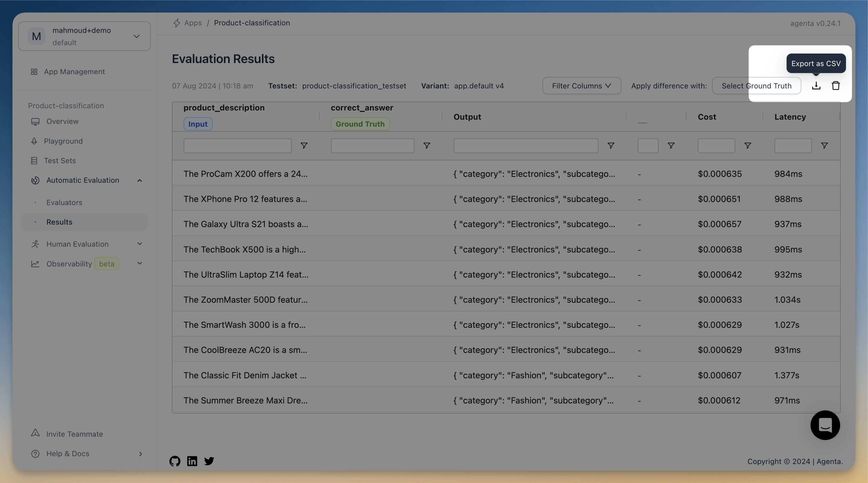Click the 'The TechBook X500 is a high...' cell
Viewport: 868px width, 483px height.
244,249
